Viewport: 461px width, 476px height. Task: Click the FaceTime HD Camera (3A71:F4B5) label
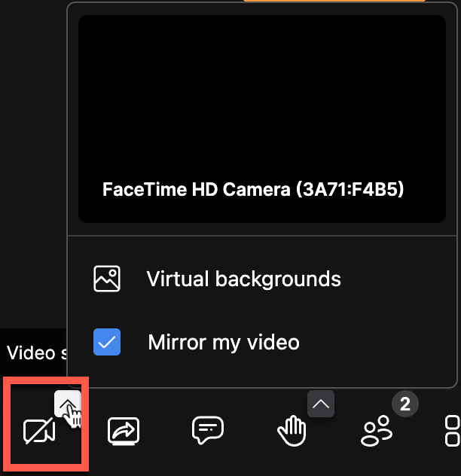253,190
